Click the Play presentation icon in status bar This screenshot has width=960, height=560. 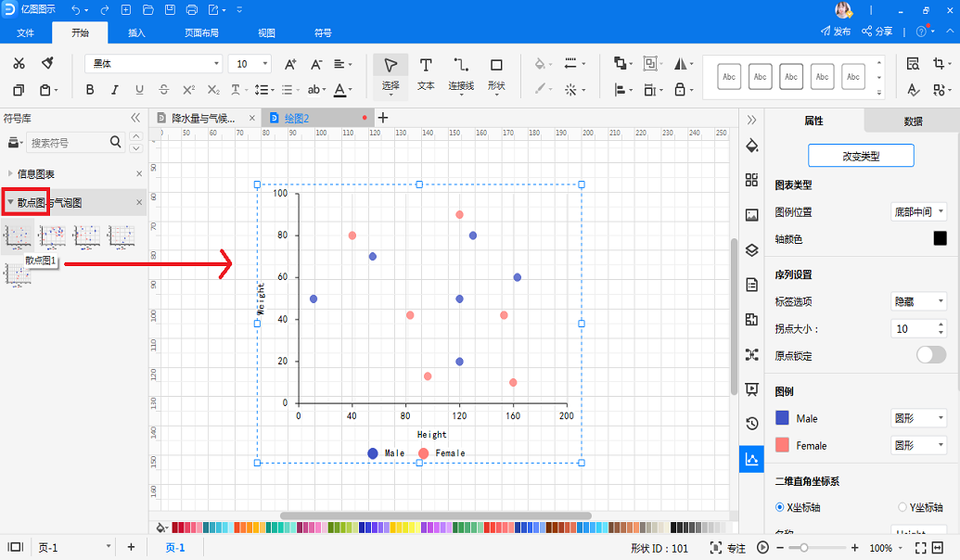762,548
